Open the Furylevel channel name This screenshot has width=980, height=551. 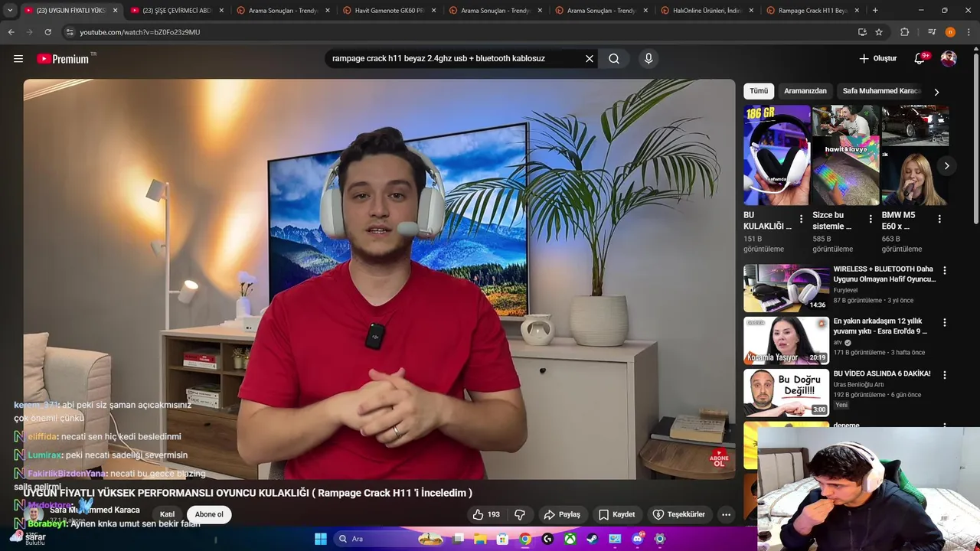(845, 291)
